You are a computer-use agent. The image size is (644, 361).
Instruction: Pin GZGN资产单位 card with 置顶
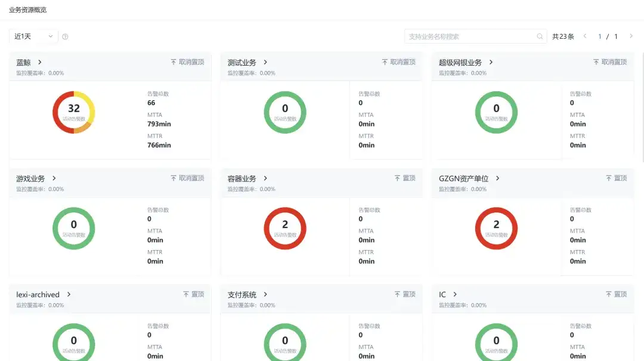[x=616, y=178]
